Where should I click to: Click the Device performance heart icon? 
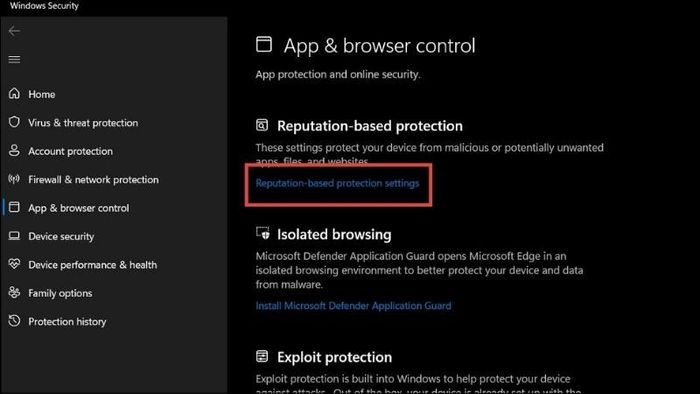(x=14, y=264)
